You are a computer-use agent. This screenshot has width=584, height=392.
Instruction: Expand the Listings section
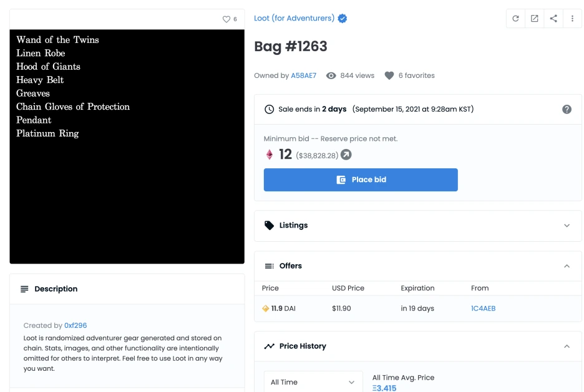point(418,226)
